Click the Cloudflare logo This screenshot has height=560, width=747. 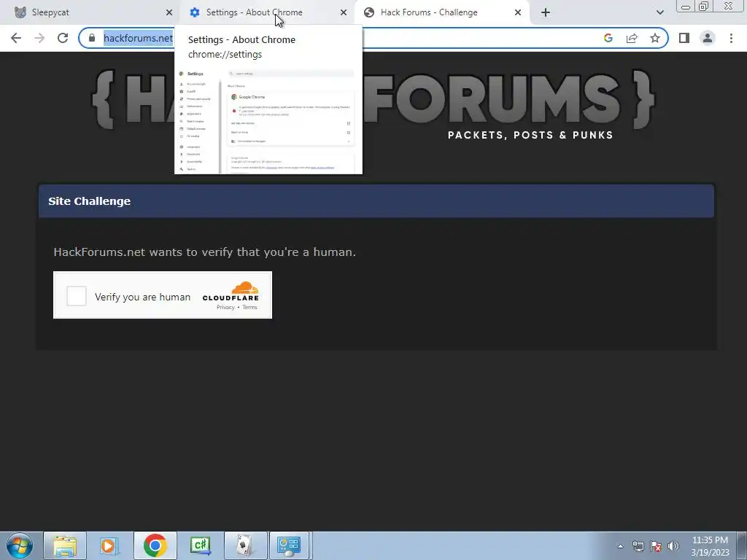point(231,291)
